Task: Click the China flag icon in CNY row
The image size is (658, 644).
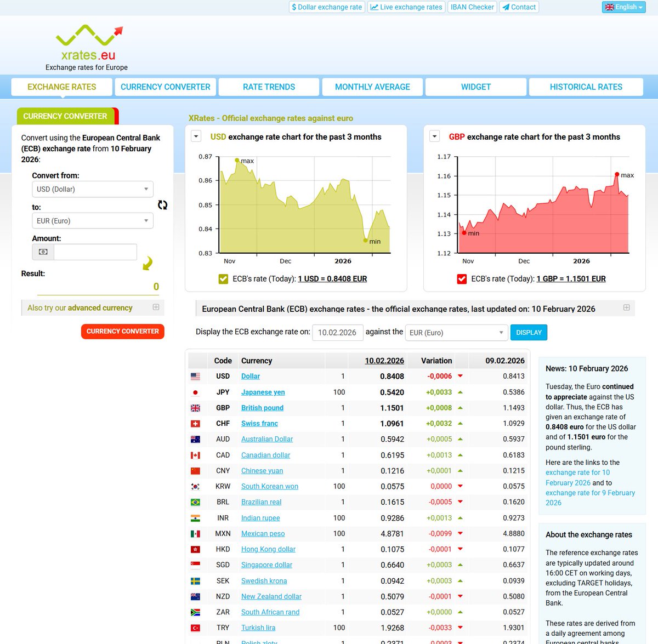Action: click(195, 471)
